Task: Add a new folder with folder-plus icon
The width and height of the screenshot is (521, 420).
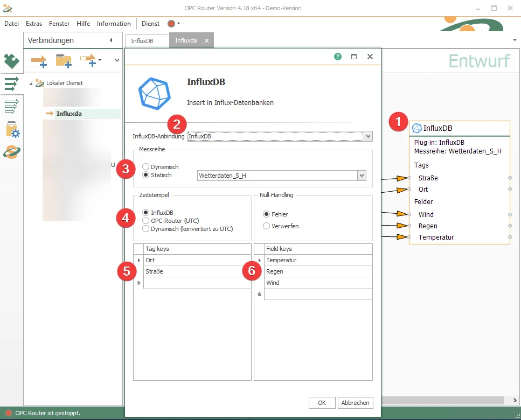Action: 64,61
